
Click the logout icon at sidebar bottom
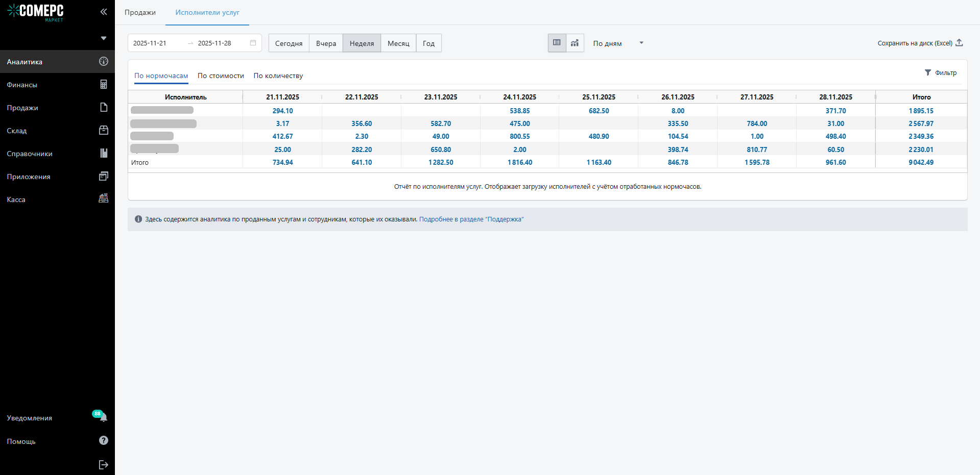[x=104, y=464]
